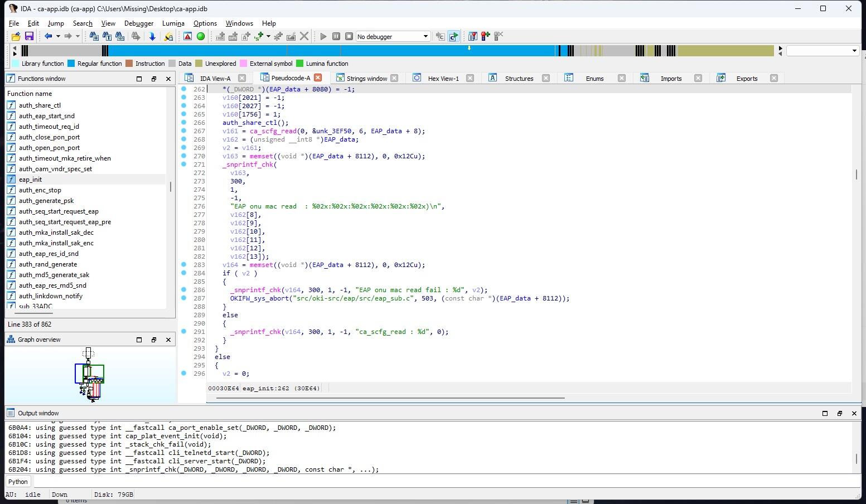Click the convert-to-data toolbar icon
The image size is (866, 504).
click(233, 37)
